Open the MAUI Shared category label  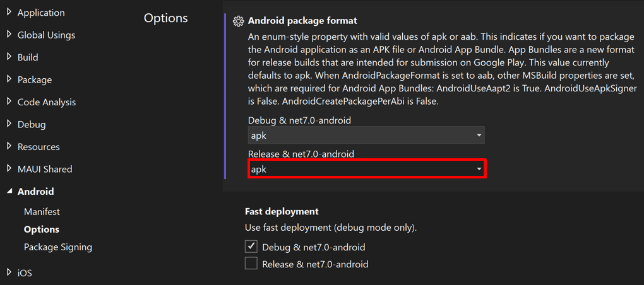coord(45,169)
